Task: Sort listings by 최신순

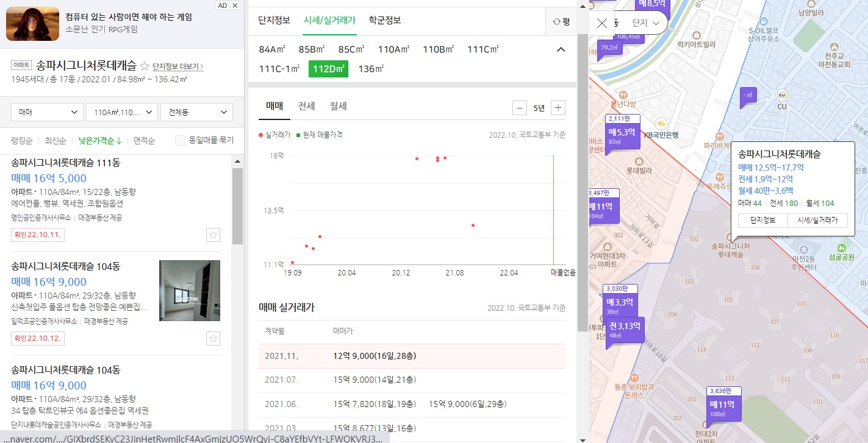Action: (55, 141)
